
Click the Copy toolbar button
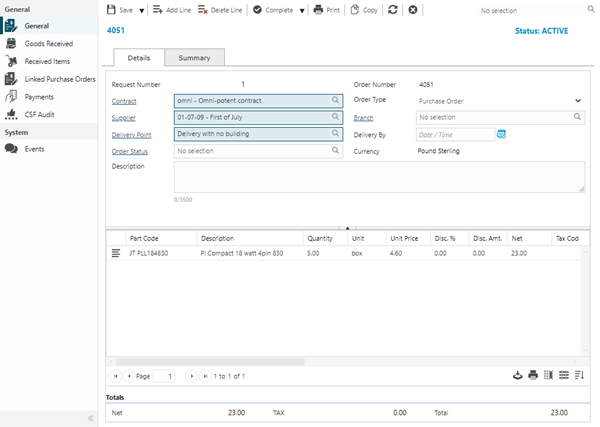click(364, 9)
